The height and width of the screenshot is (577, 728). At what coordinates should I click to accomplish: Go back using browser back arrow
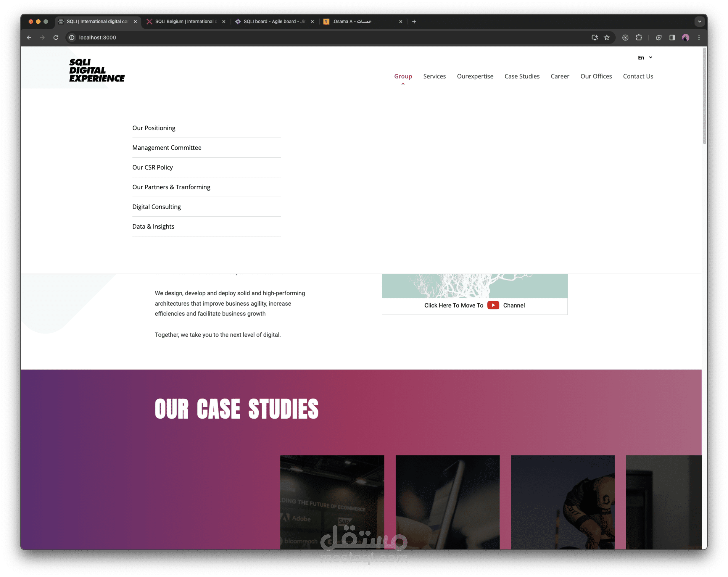[x=29, y=38]
